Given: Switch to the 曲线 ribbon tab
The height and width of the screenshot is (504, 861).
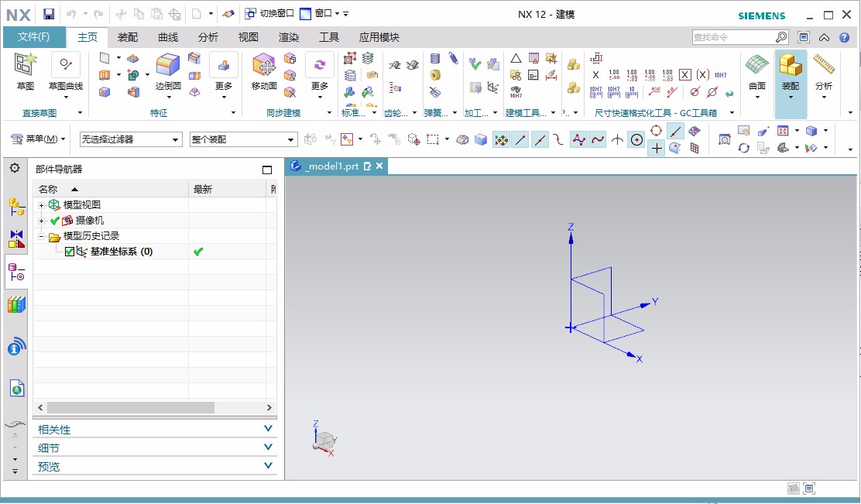Looking at the screenshot, I should click(168, 36).
